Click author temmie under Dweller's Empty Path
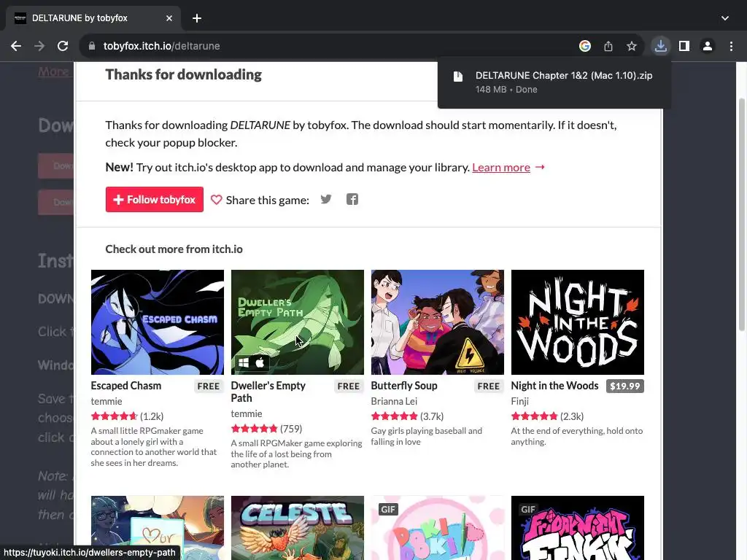 (247, 414)
